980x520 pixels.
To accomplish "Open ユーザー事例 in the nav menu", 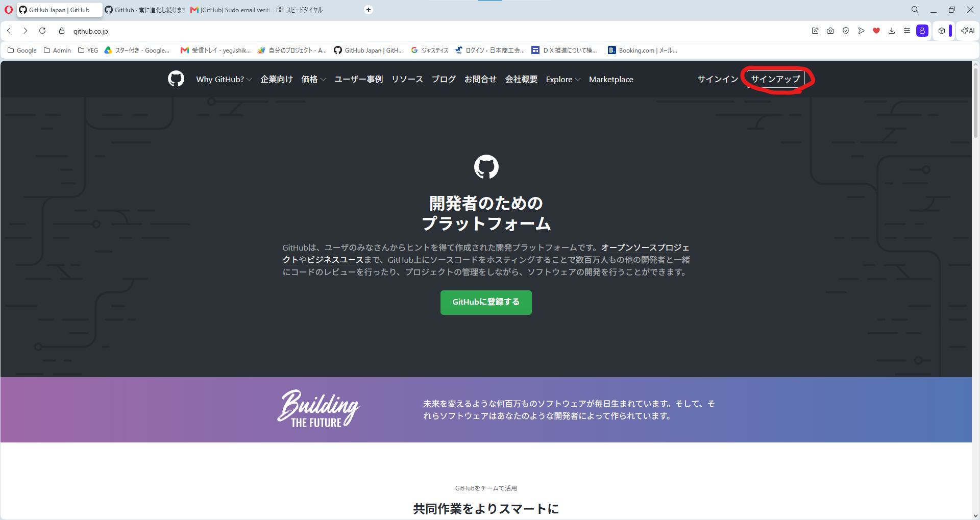I will click(x=359, y=79).
